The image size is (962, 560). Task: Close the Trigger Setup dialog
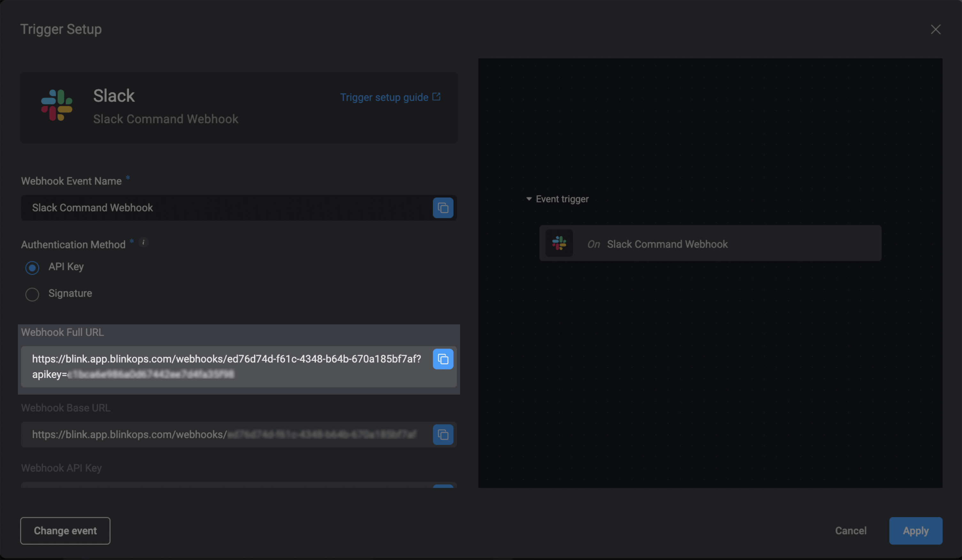(x=935, y=29)
